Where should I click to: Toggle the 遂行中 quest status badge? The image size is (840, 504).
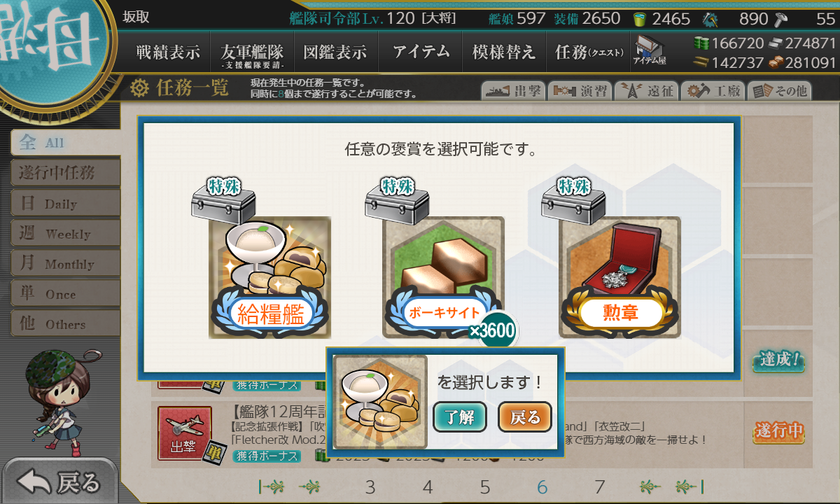coord(778,432)
